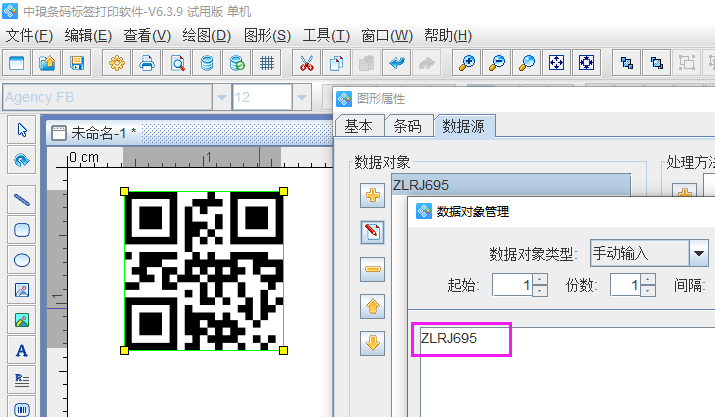Viewport: 715px width, 417px height.
Task: Decrease the 份数 value with down arrow
Action: [x=648, y=291]
